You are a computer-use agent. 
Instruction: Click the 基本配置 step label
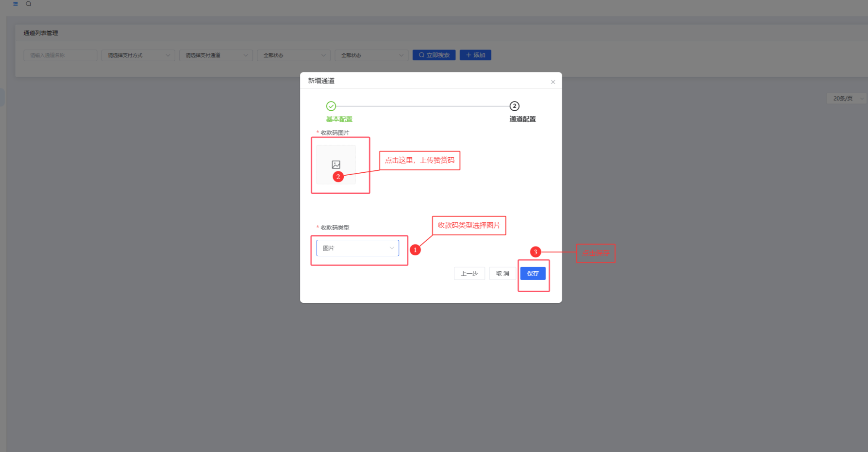pyautogui.click(x=339, y=119)
